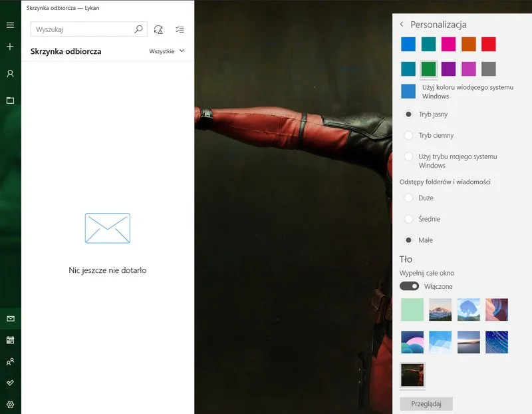Enter selection mode with the checklist icon

click(x=178, y=29)
